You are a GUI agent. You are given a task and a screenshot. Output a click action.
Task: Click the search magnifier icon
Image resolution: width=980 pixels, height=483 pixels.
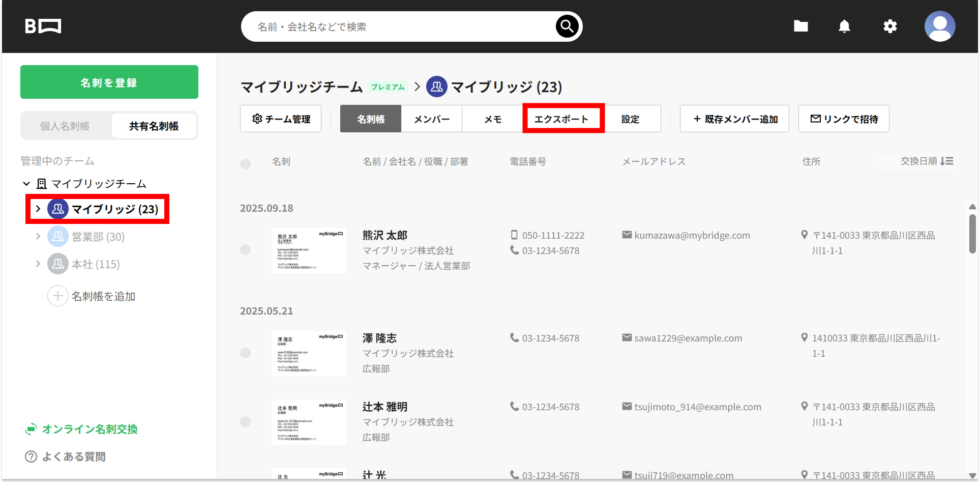click(x=567, y=26)
